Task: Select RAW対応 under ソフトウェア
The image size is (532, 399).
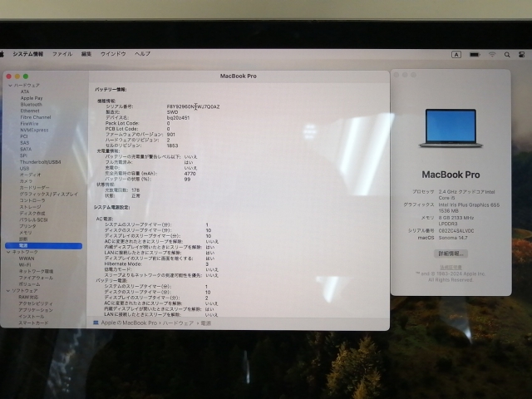Action: coord(28,298)
